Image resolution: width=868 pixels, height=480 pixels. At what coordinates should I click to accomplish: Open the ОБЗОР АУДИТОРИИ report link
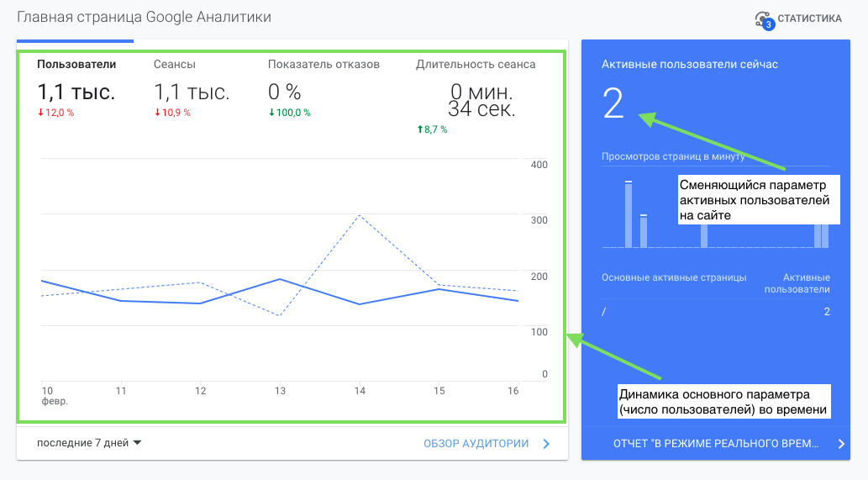click(476, 444)
